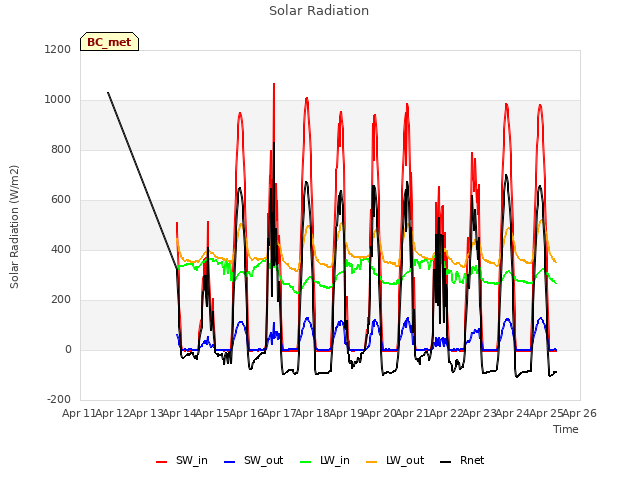Screen dimensions: 640x480
Task: Click the Solar Radiation chart title
Action: (319, 11)
